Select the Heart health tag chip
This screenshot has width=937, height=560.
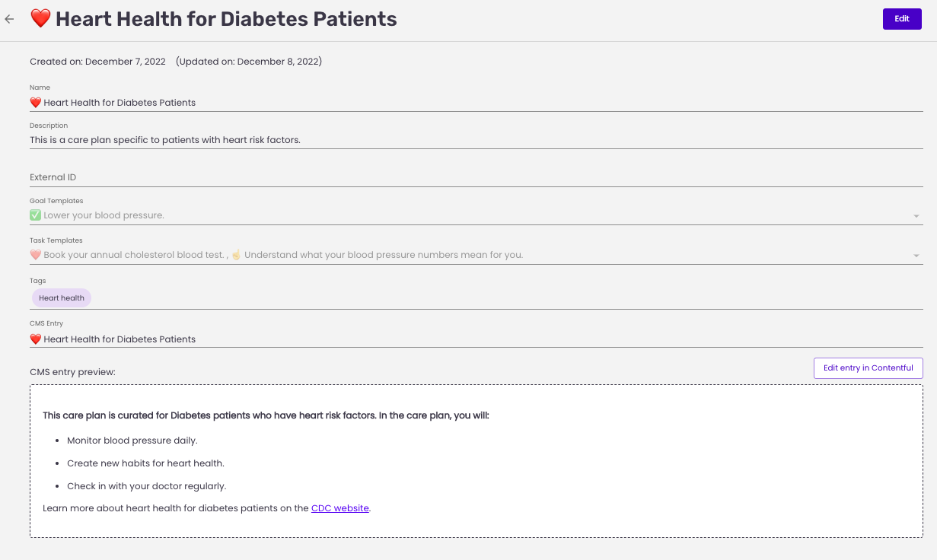62,298
